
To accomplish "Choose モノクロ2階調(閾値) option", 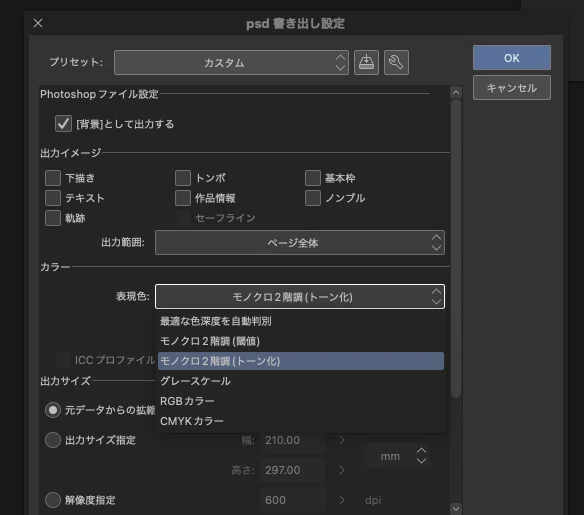I will (301, 341).
